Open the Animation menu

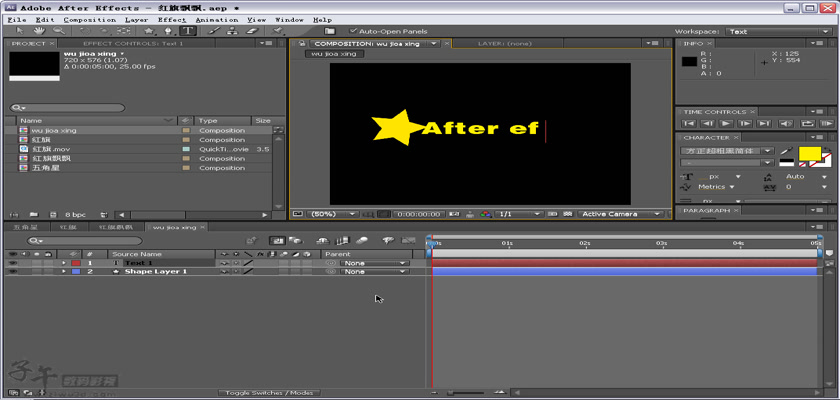pyautogui.click(x=217, y=20)
